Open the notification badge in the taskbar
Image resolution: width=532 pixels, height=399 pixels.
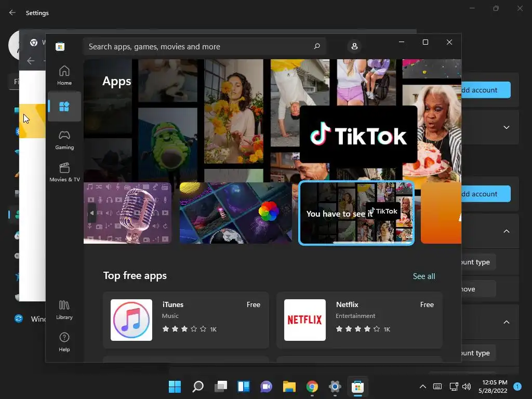(x=517, y=387)
